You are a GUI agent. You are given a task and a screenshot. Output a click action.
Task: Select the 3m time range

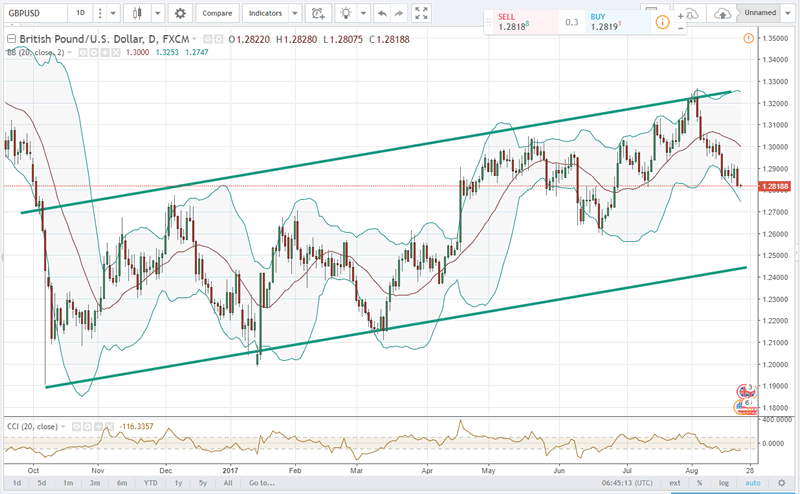pyautogui.click(x=94, y=483)
